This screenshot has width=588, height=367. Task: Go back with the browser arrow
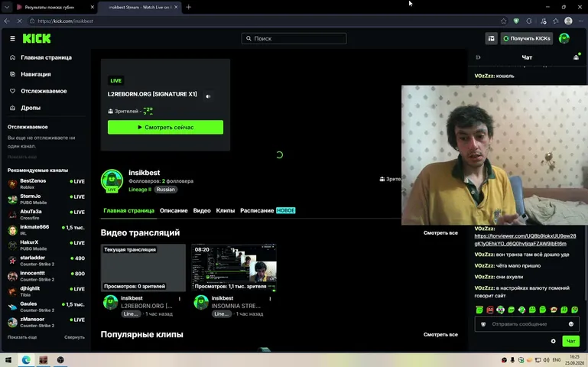tap(7, 21)
